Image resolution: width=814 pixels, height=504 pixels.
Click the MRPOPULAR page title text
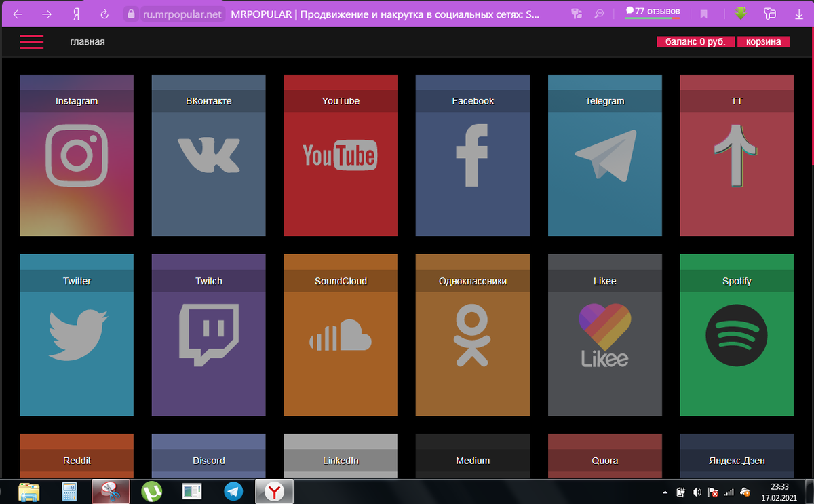384,14
